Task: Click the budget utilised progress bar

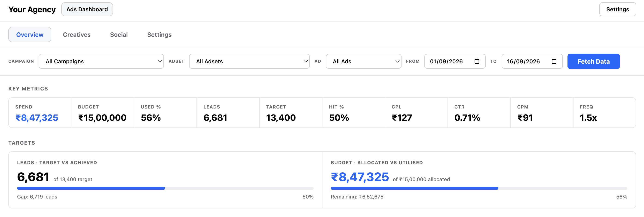Action: pyautogui.click(x=479, y=188)
